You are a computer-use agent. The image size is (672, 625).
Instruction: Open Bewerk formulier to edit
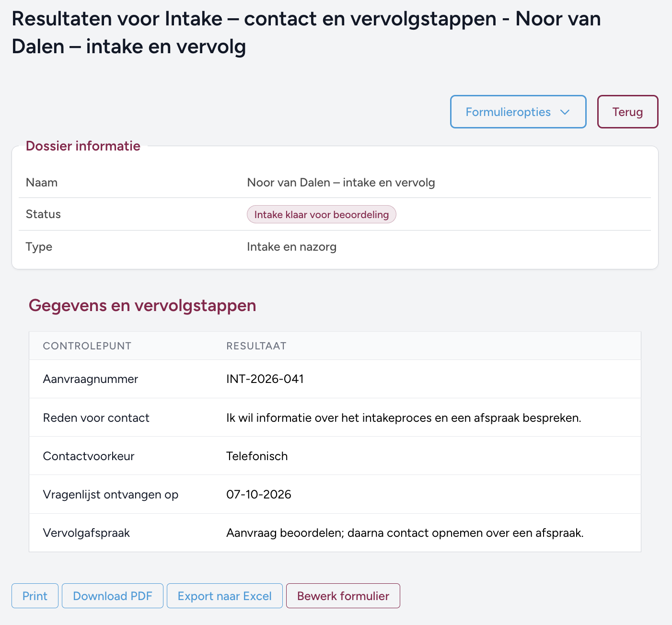click(x=343, y=596)
